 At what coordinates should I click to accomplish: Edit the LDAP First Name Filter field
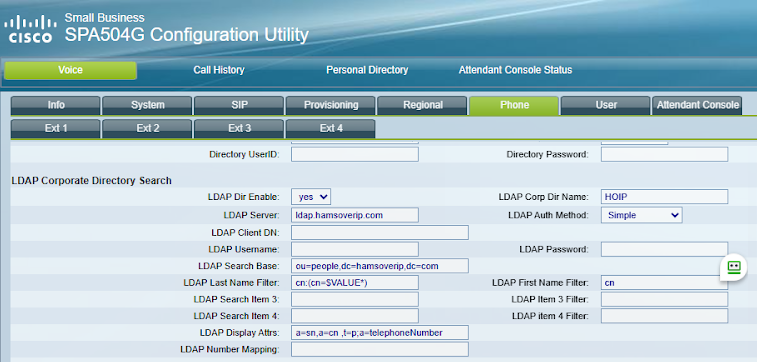click(x=664, y=283)
